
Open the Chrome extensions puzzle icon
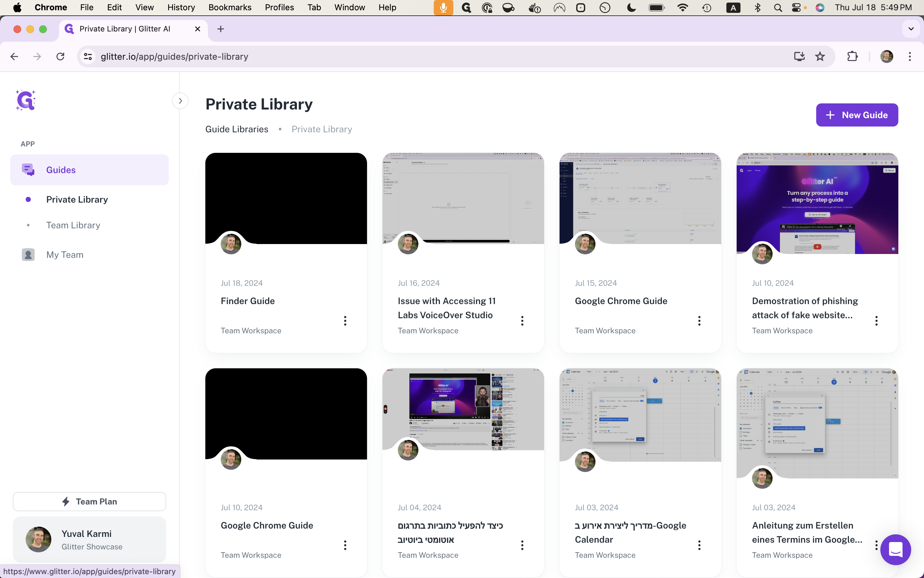point(852,57)
